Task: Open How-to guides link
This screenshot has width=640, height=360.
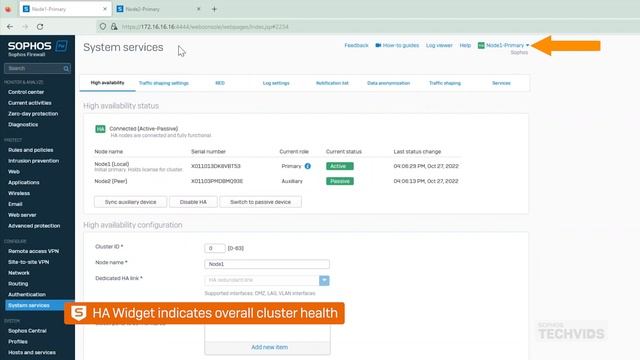Action: (x=401, y=45)
